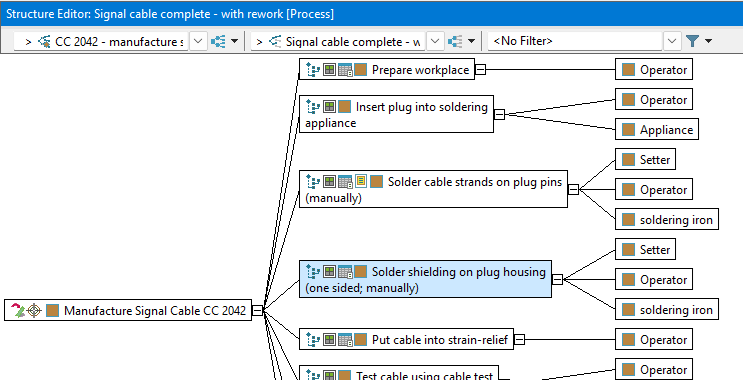
Task: Click the brown square on Prepare workplace
Action: tap(361, 70)
